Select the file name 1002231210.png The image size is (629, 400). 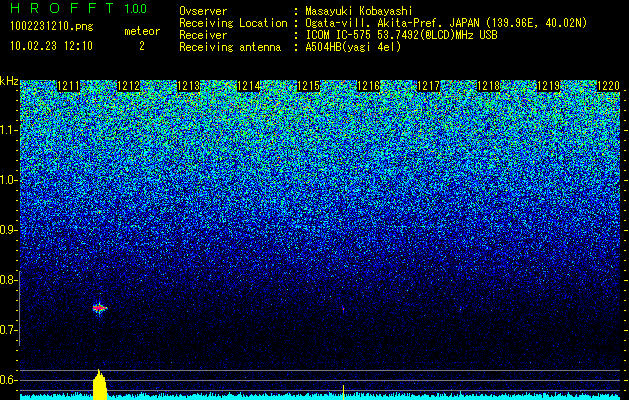[51, 26]
